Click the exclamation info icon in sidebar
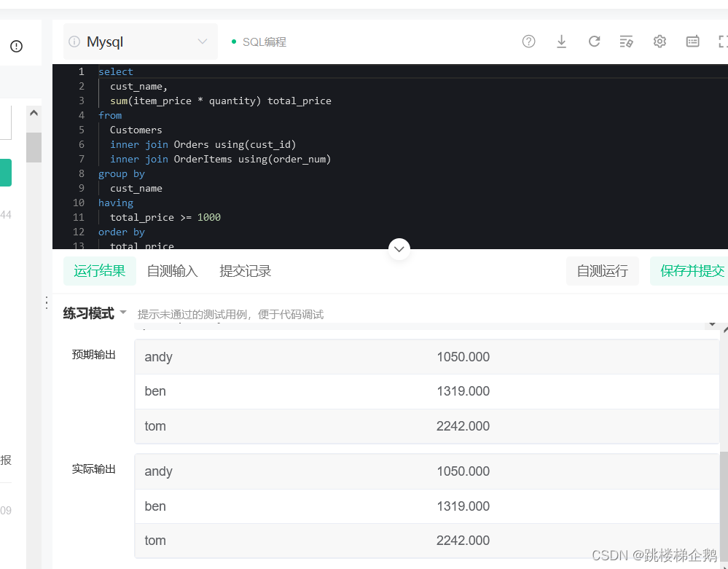728x569 pixels. click(16, 46)
